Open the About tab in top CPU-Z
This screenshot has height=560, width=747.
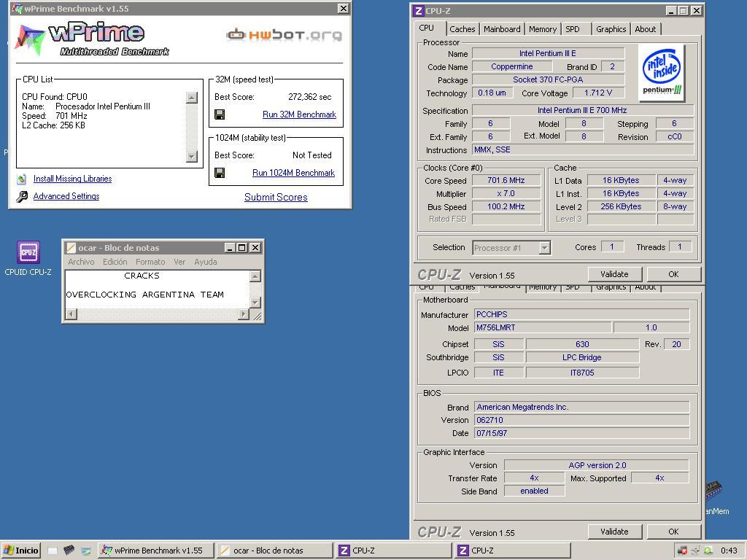[x=645, y=29]
